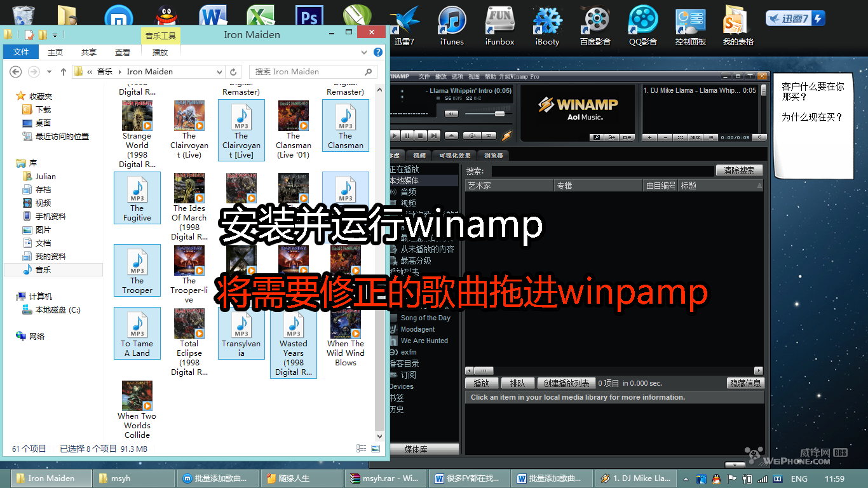
Task: Open the Winamp 播放 menu
Action: click(441, 77)
